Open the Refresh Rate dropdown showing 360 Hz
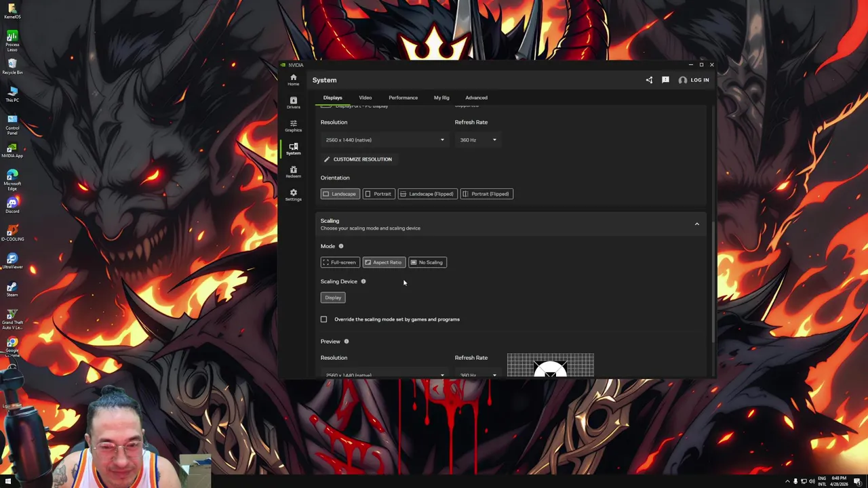This screenshot has width=868, height=488. [x=477, y=140]
